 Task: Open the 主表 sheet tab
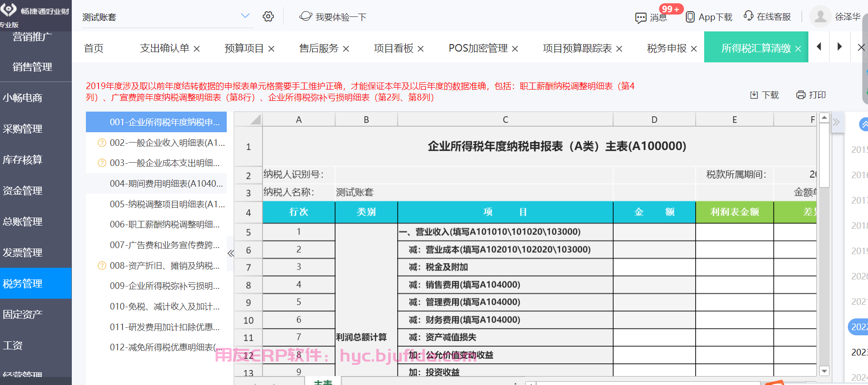click(323, 382)
